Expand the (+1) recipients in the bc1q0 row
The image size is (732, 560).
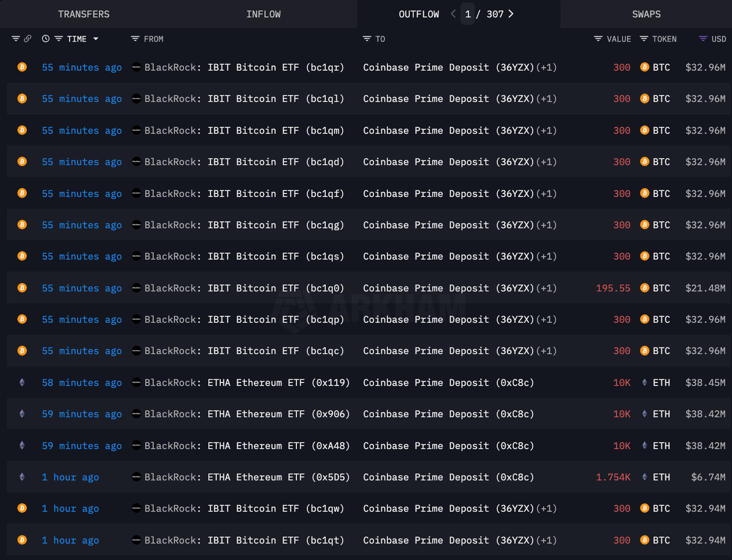click(x=547, y=288)
